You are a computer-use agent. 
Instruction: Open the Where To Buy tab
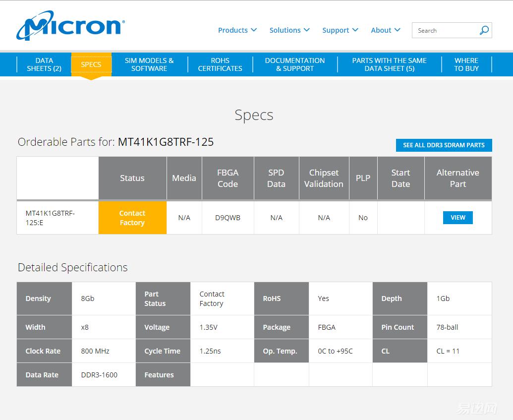pyautogui.click(x=466, y=64)
